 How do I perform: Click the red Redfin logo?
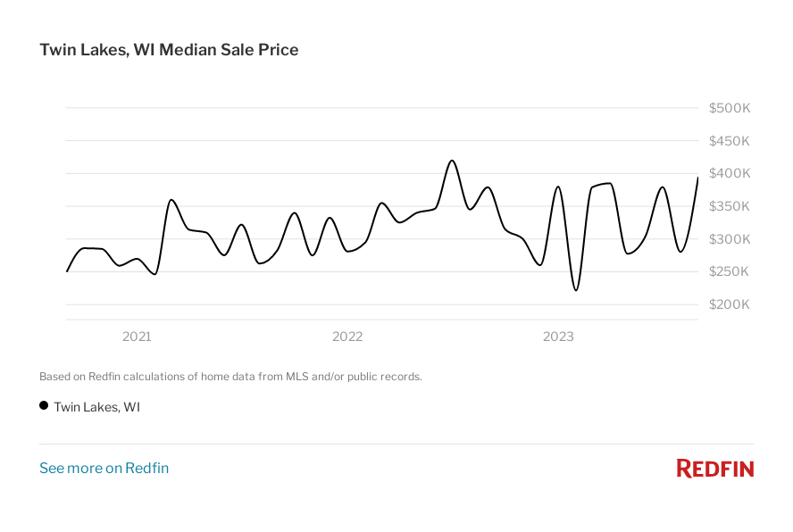click(714, 468)
